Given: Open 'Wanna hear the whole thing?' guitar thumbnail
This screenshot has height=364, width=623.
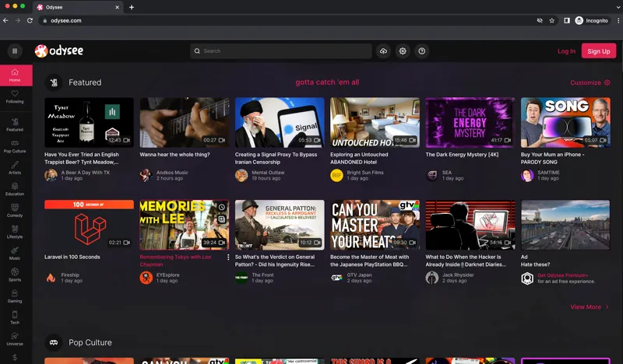Looking at the screenshot, I should [185, 122].
